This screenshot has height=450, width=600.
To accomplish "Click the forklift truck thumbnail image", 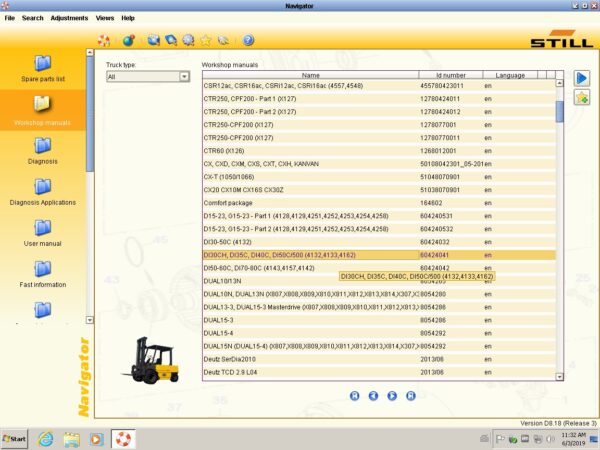I will click(x=151, y=360).
